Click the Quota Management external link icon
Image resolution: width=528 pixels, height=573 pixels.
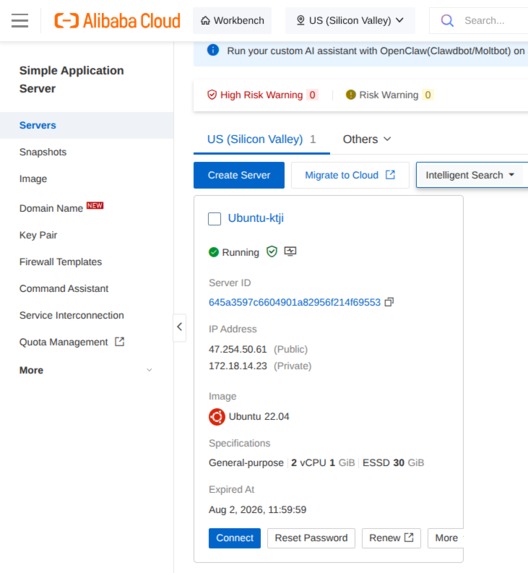119,342
